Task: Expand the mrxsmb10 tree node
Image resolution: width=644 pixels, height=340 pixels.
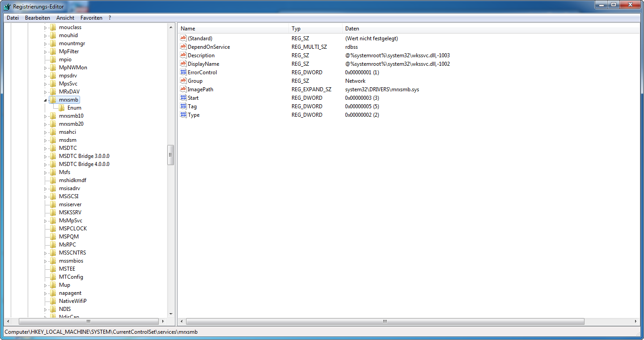Action: pos(45,116)
